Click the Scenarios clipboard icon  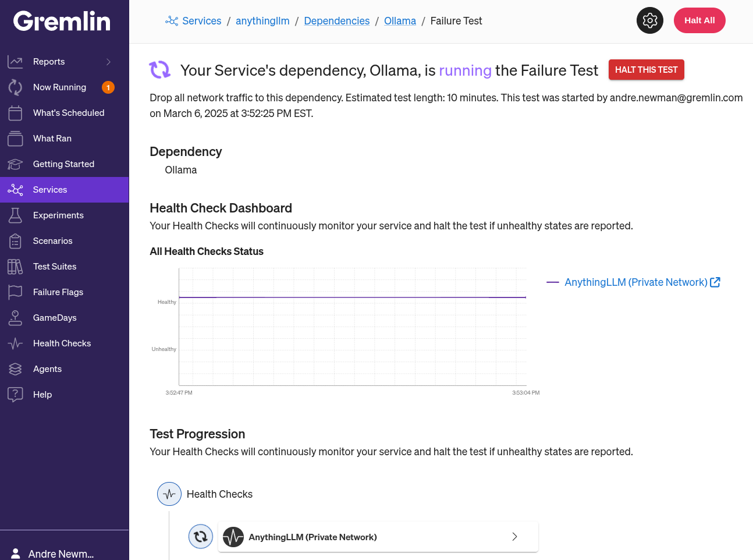point(15,241)
